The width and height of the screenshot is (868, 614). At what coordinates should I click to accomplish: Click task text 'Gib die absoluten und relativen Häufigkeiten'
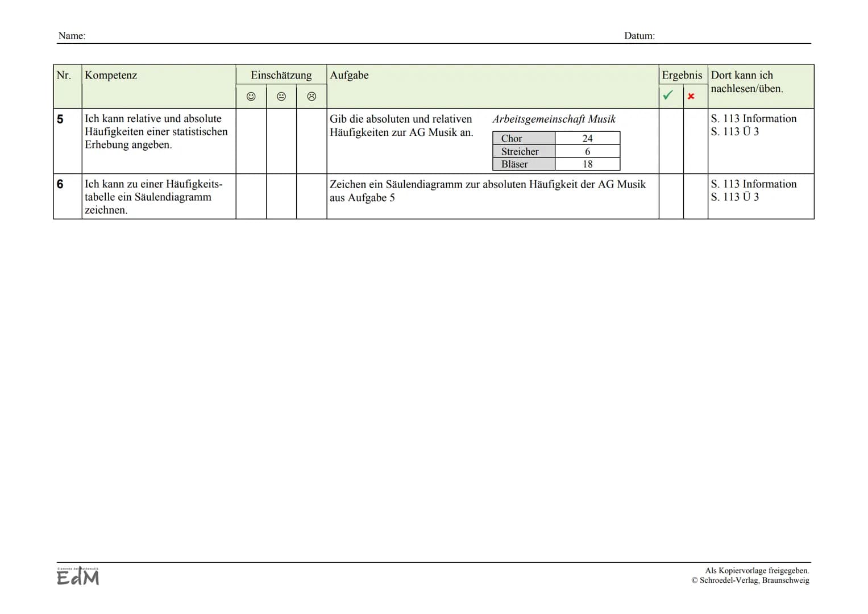401,126
